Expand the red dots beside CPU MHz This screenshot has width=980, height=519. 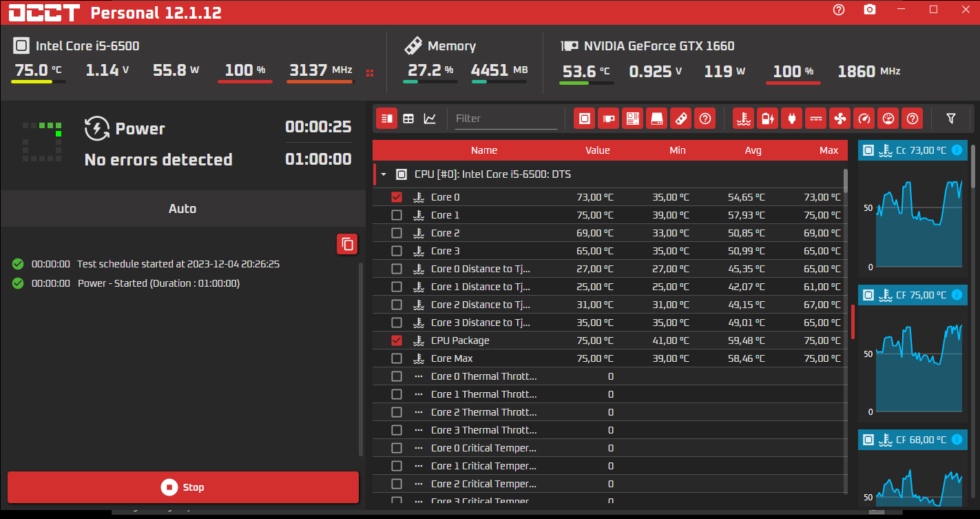pyautogui.click(x=370, y=72)
